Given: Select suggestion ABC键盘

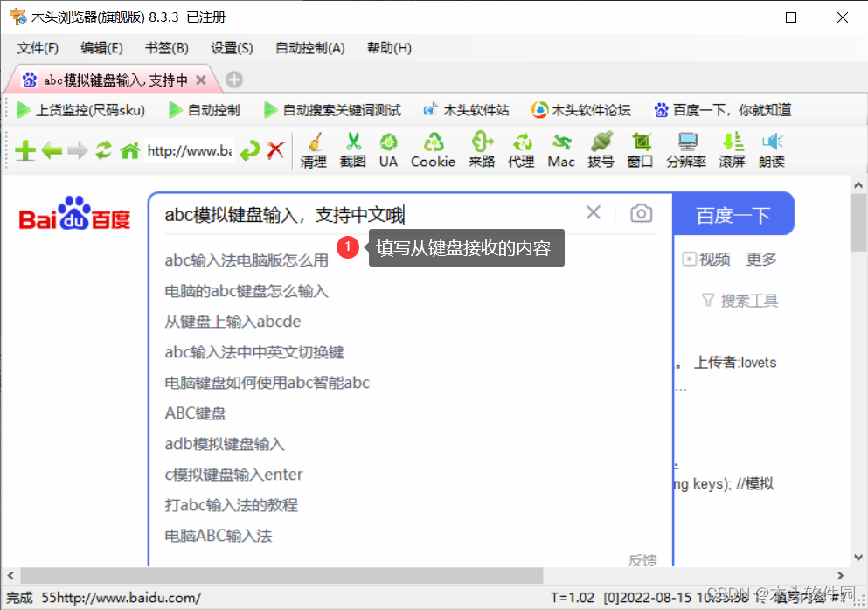Looking at the screenshot, I should 196,413.
